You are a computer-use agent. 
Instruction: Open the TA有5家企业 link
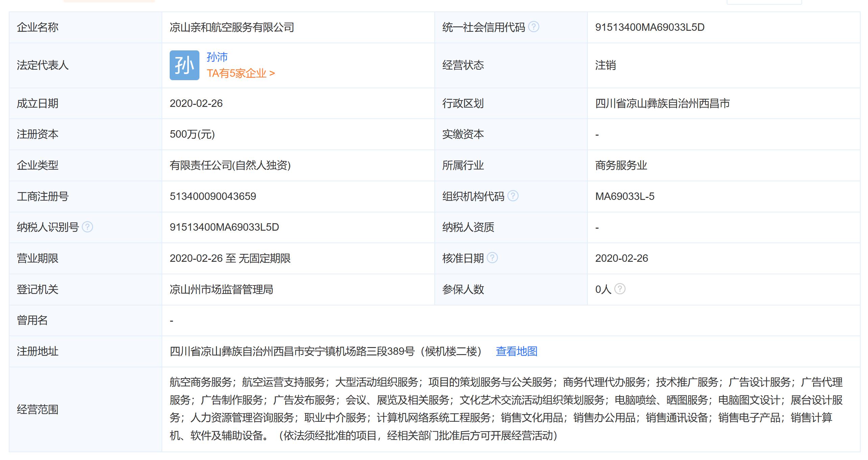pos(241,73)
